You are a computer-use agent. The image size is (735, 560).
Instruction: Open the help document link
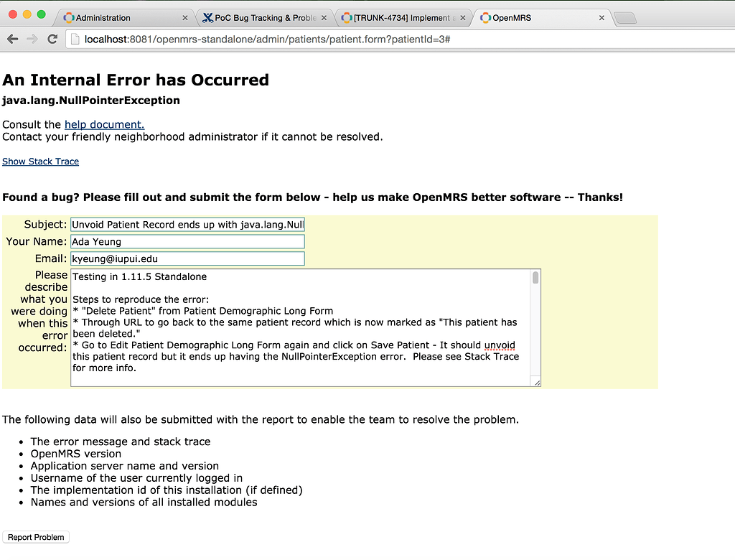point(104,124)
